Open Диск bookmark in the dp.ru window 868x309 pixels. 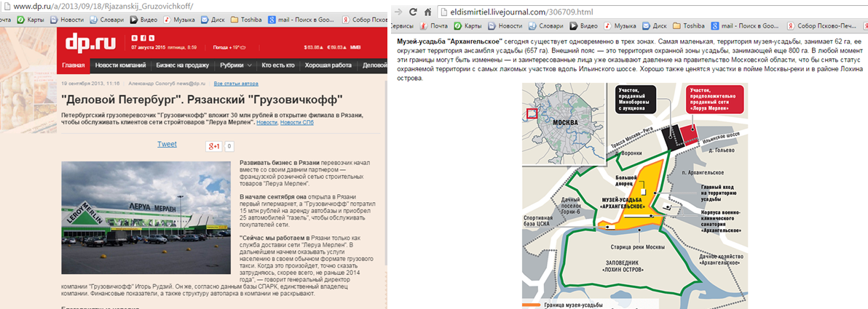click(213, 20)
